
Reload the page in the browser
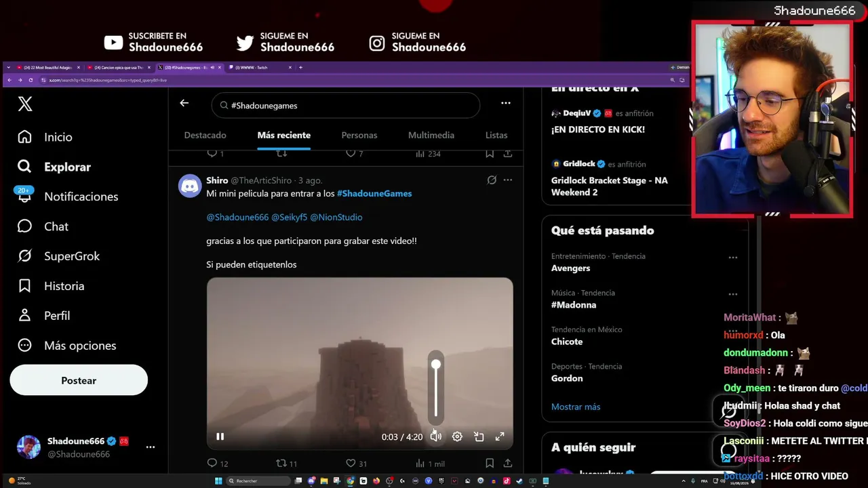point(31,80)
